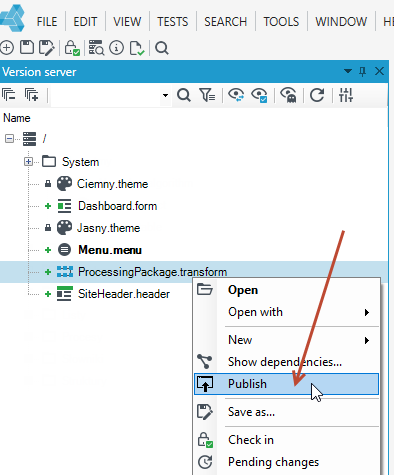The height and width of the screenshot is (475, 394).
Task: Choose Check in from the context menu
Action: 287,440
